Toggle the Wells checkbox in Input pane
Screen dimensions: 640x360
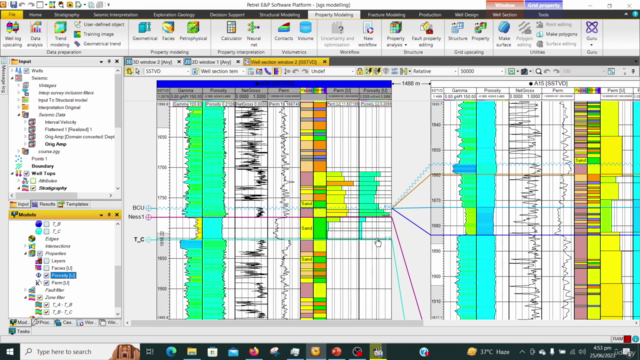click(27, 71)
